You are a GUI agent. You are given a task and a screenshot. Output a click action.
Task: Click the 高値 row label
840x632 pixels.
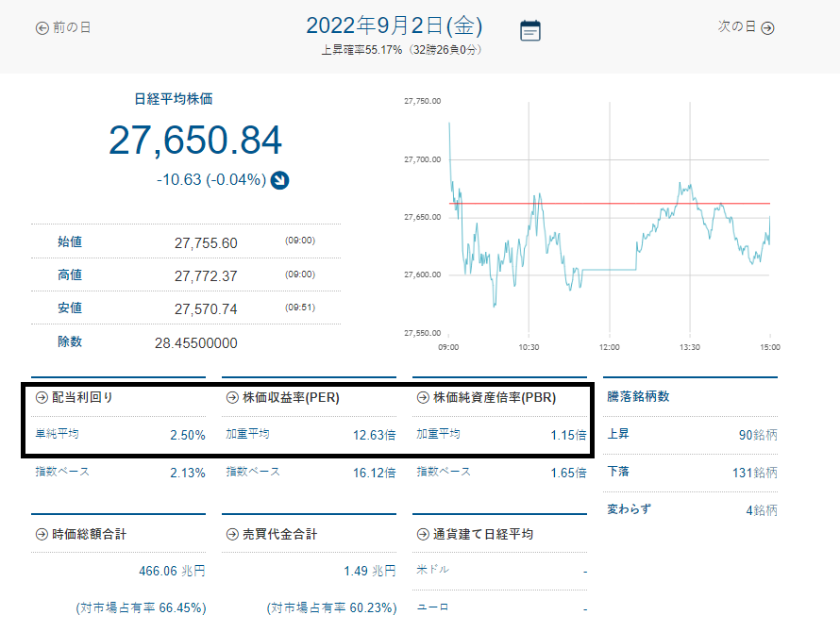pyautogui.click(x=70, y=275)
